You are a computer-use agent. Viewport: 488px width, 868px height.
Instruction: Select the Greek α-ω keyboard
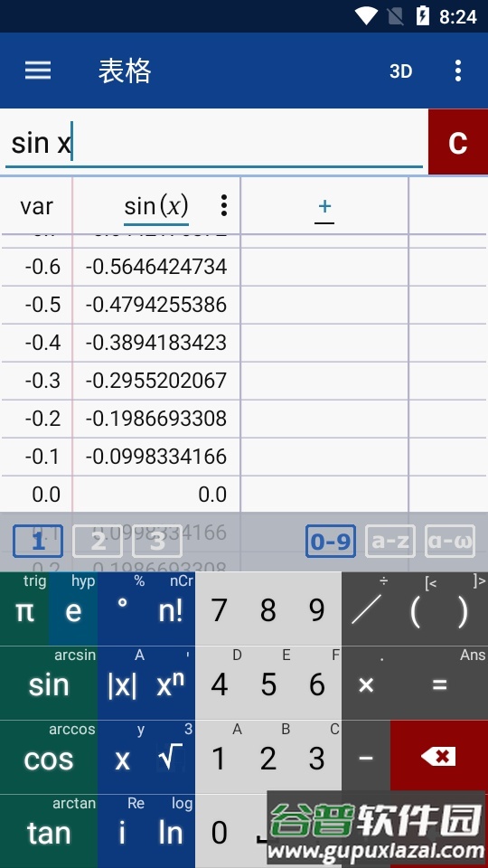tap(450, 542)
